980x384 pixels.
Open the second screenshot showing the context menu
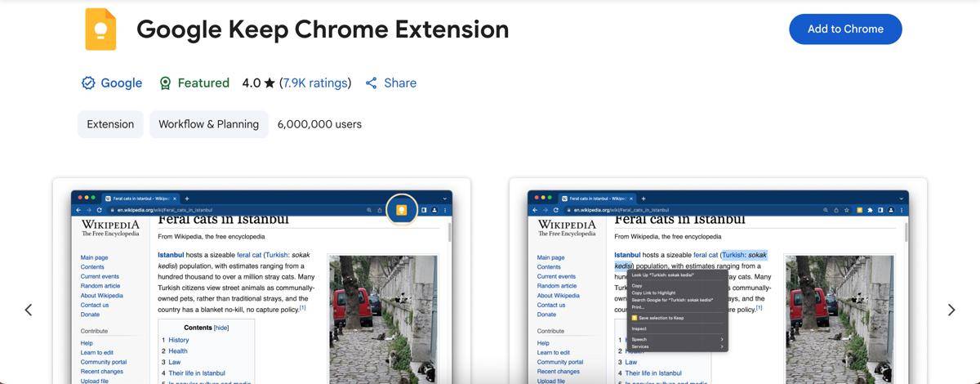[x=718, y=281]
